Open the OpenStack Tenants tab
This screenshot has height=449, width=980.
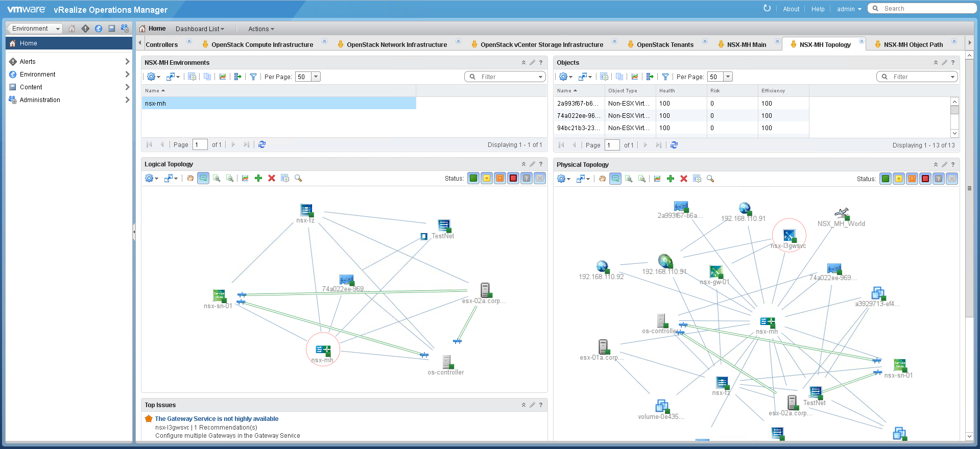click(665, 45)
